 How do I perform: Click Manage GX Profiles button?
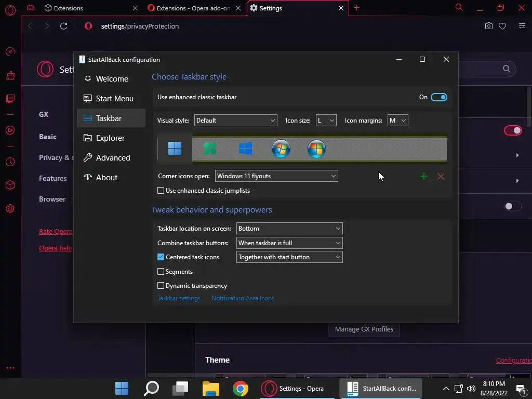tap(364, 329)
